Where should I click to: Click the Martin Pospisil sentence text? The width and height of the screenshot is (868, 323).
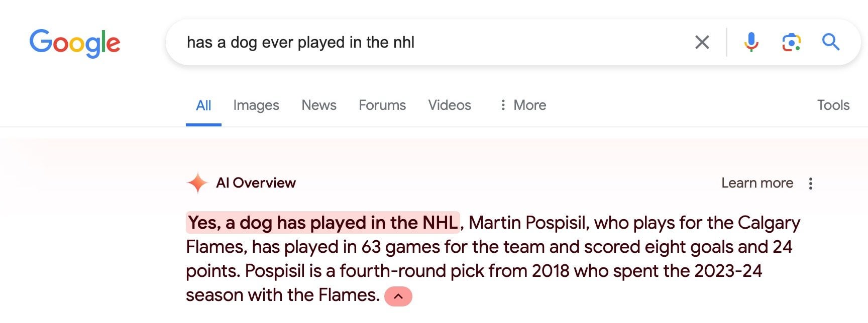point(527,223)
